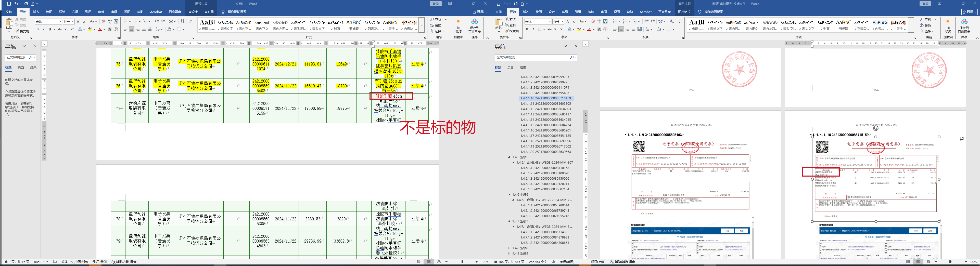Viewport: 980px width, 266px height.
Task: Decrease indent in left Word window
Action: (x=157, y=22)
